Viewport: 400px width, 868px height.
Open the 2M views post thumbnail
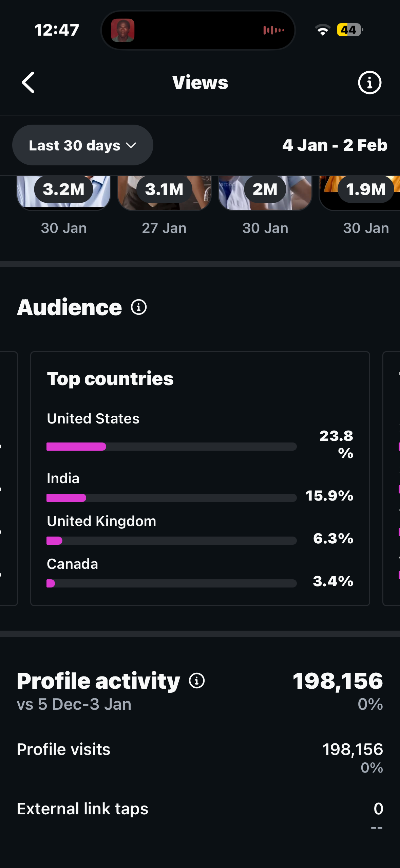(265, 192)
